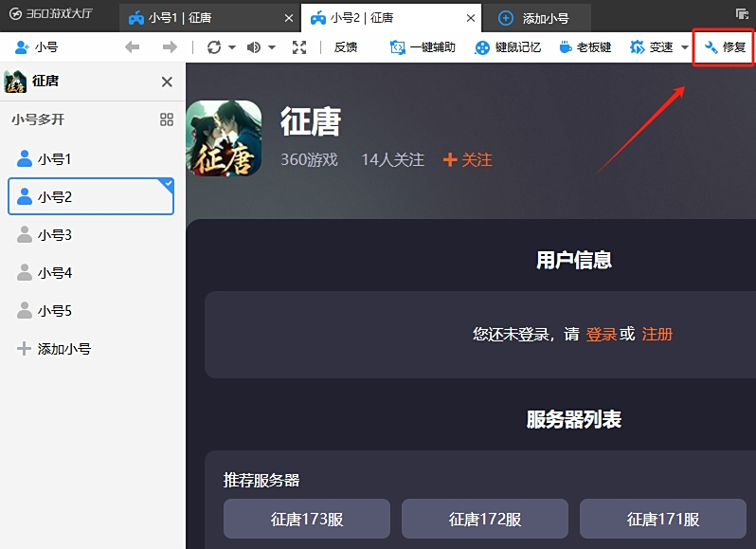Click the back navigation arrow
Screen dimensions: 756x549
point(133,47)
